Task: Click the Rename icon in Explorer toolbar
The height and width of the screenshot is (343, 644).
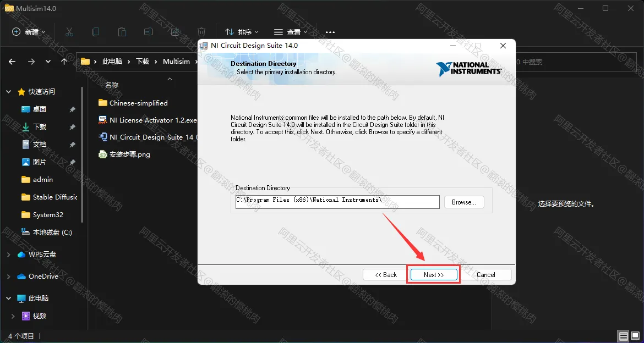Action: coord(148,31)
